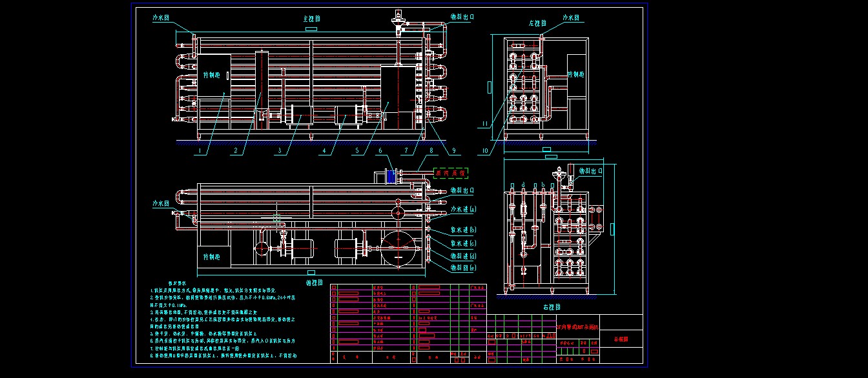Click part callout number 6
The width and height of the screenshot is (868, 378).
[x=380, y=151]
